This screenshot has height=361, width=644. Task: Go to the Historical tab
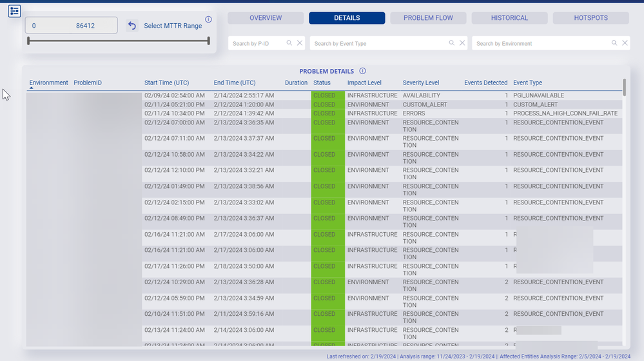pos(509,18)
